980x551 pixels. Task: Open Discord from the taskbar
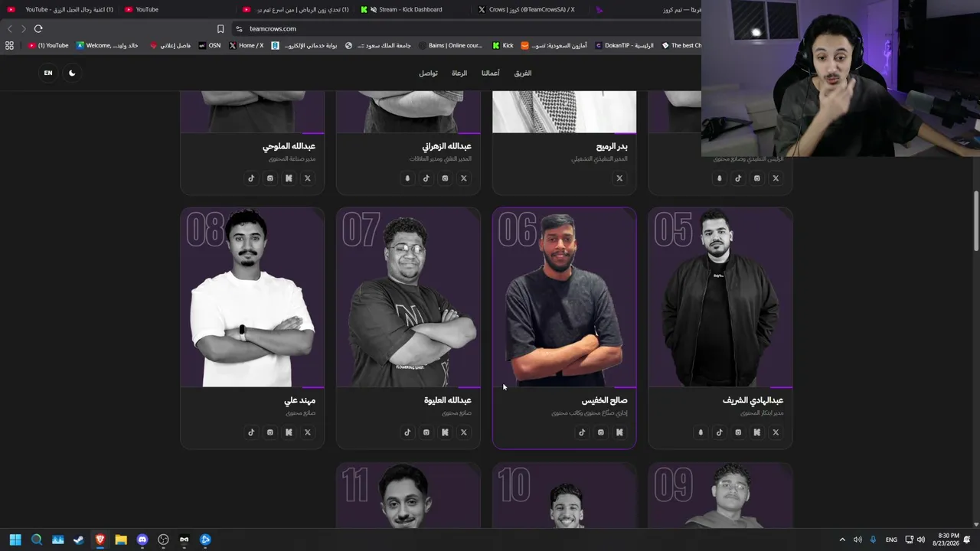(x=142, y=540)
